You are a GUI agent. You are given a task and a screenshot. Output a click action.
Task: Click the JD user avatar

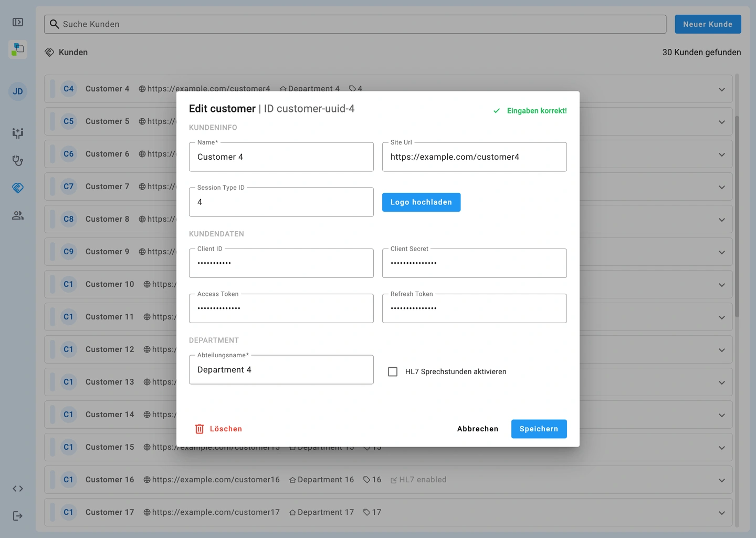18,91
